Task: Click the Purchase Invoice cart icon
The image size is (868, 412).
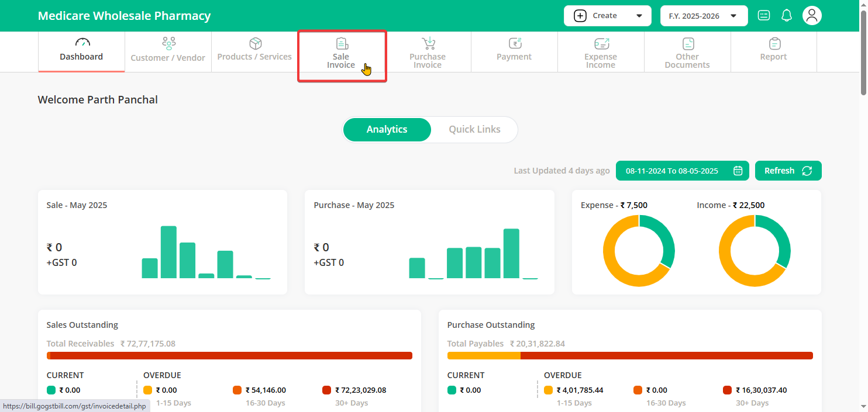Action: click(x=428, y=43)
